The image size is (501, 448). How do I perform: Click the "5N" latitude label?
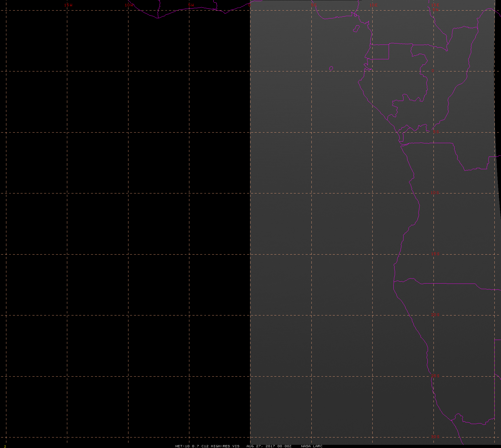pos(435,10)
